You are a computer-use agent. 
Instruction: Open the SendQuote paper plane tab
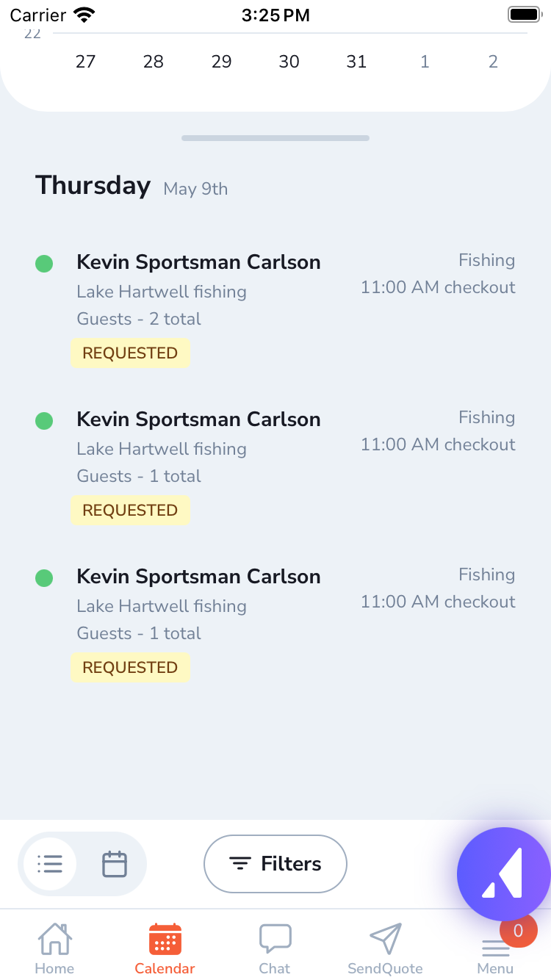[x=385, y=948]
